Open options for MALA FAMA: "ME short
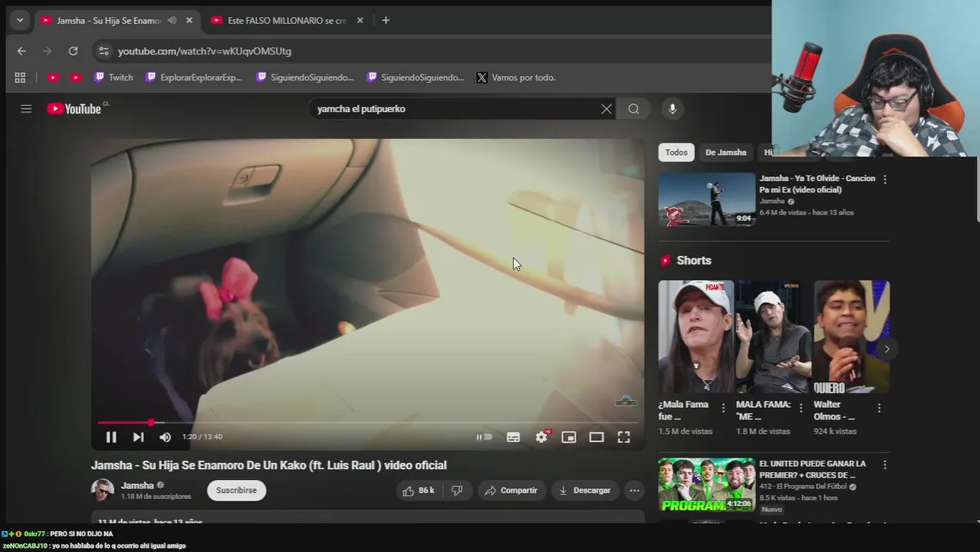Image resolution: width=980 pixels, height=552 pixels. (x=801, y=409)
